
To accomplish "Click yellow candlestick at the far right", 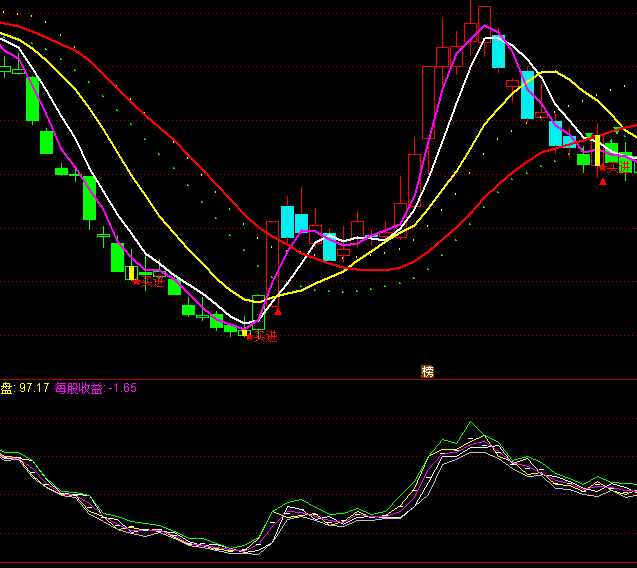I will pyautogui.click(x=597, y=150).
